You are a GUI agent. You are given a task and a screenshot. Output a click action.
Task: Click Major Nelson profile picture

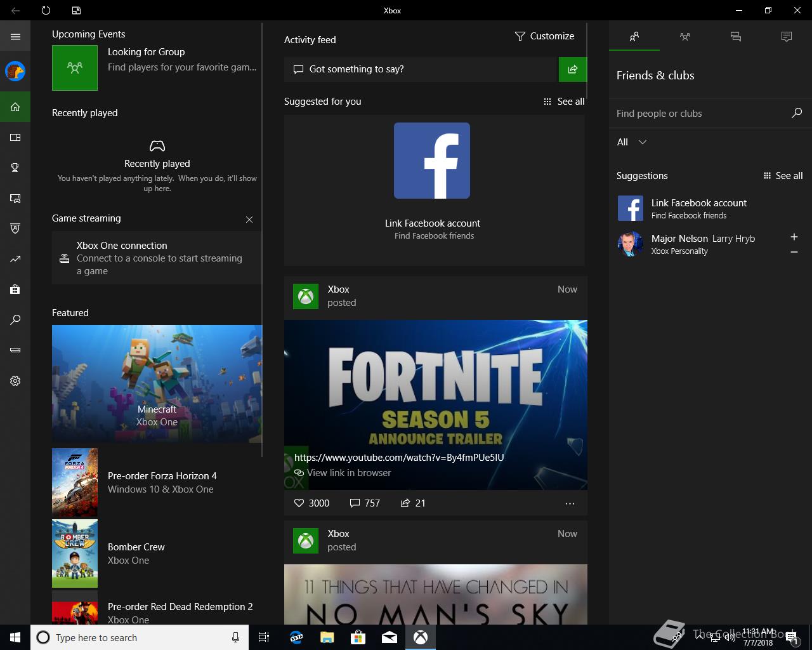(x=631, y=244)
